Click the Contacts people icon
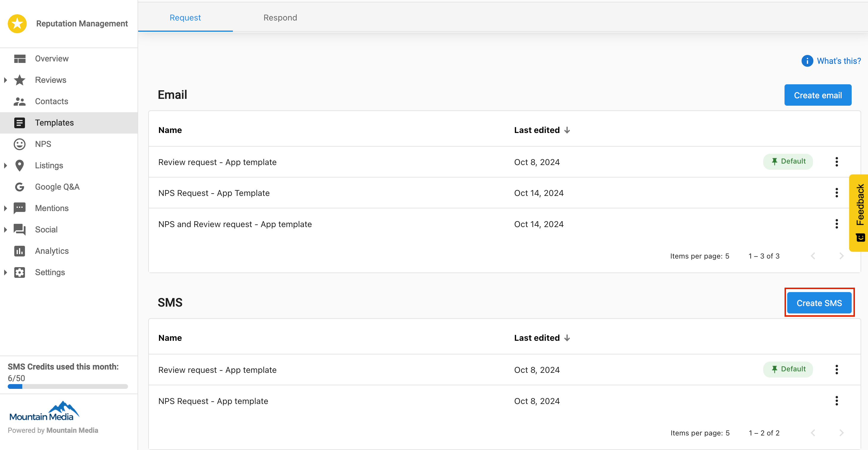868x450 pixels. pyautogui.click(x=20, y=102)
